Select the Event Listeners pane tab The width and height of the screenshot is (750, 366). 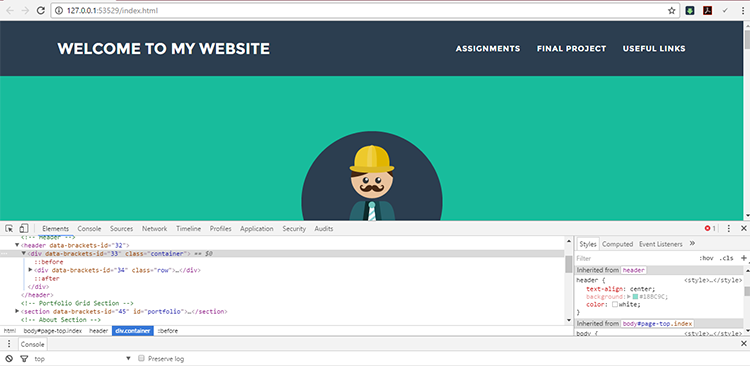click(661, 244)
